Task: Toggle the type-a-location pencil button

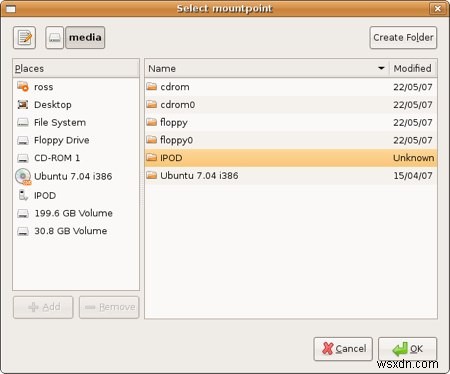Action: [x=24, y=37]
